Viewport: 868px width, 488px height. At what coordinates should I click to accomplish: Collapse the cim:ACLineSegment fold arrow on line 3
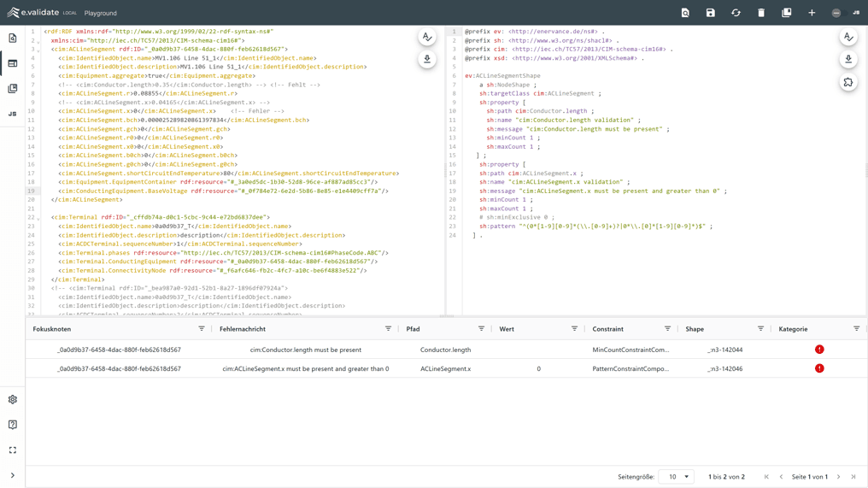pos(38,50)
